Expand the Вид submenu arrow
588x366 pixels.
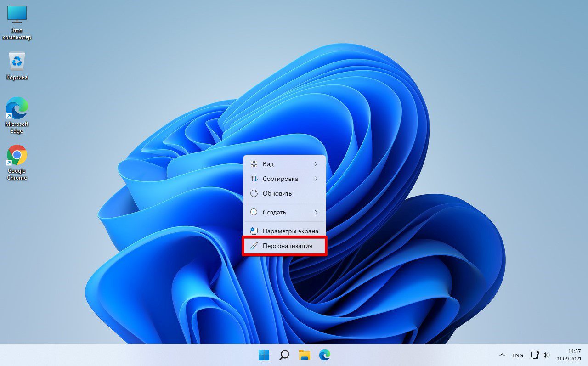316,164
